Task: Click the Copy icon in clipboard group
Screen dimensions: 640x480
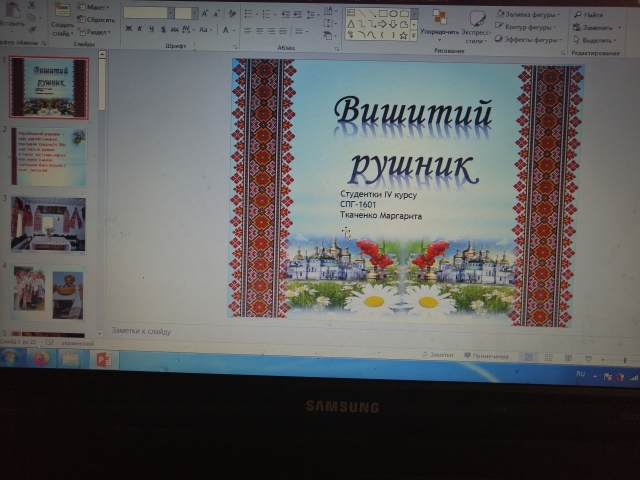Action: (x=32, y=18)
